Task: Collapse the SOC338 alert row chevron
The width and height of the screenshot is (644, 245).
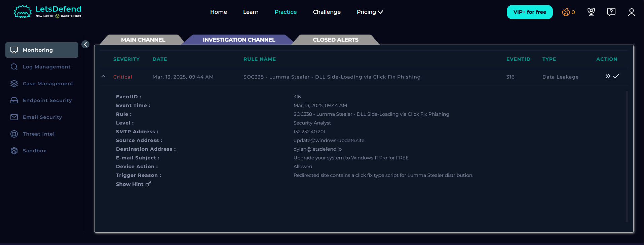Action: click(103, 77)
